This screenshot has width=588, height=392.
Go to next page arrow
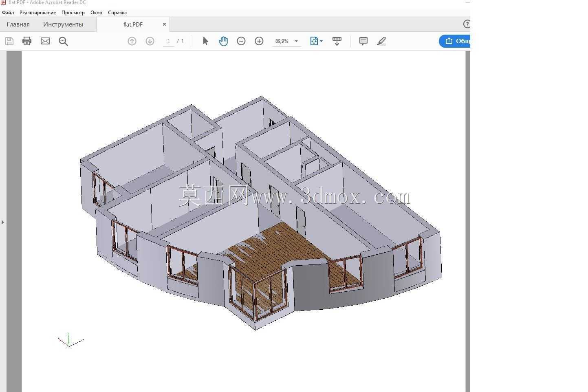coord(150,41)
